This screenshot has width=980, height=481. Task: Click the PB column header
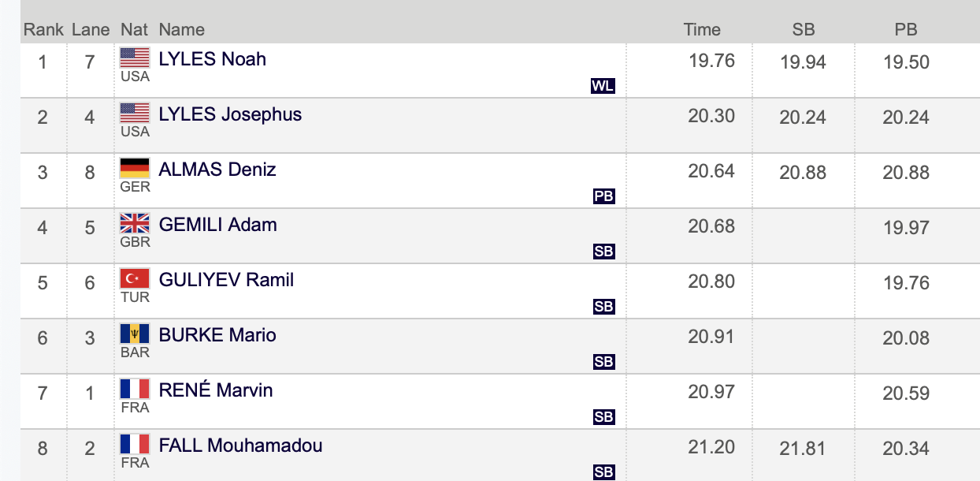click(x=906, y=30)
